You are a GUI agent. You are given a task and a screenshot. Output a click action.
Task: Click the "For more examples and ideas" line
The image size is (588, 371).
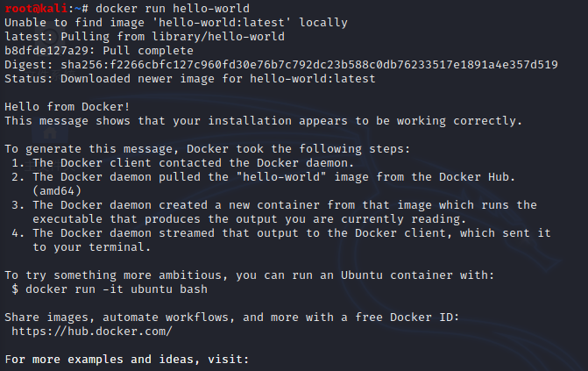127,360
